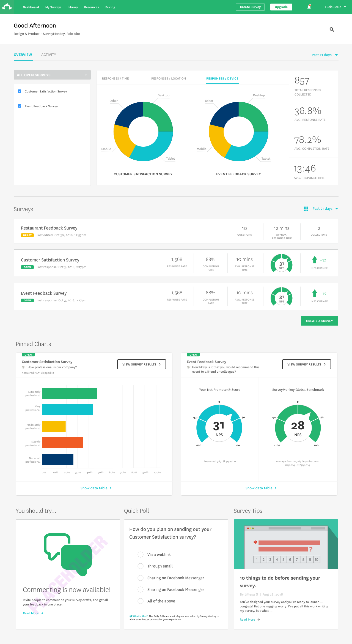The width and height of the screenshot is (352, 644).
Task: Click the 'Not at all professional' navy bar
Action: 58,460
